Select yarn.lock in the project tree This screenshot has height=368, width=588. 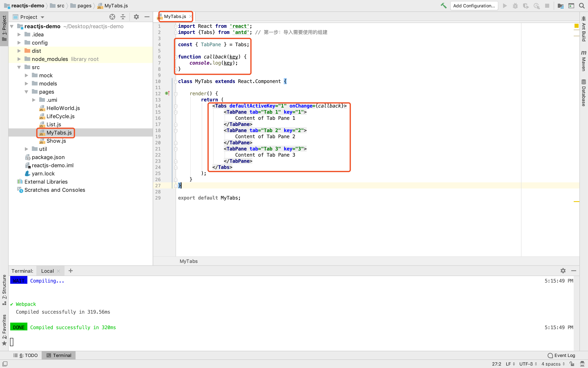pyautogui.click(x=40, y=174)
